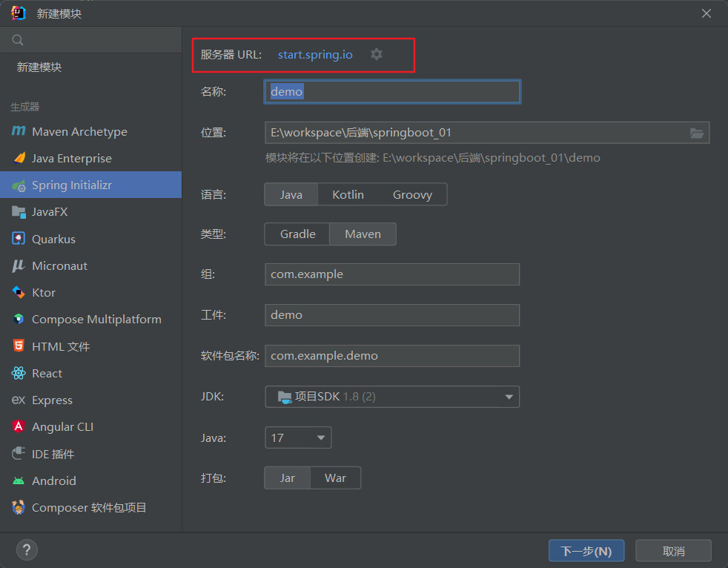Select Spring Initializr generator
This screenshot has height=568, width=728.
tap(91, 185)
